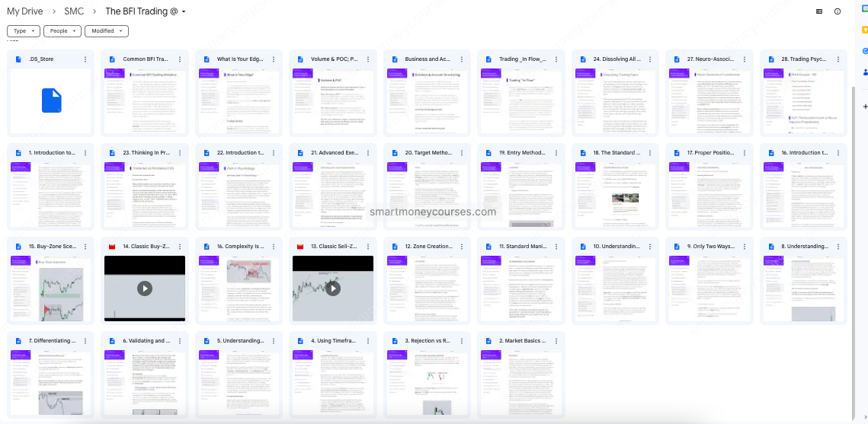Viewport: 868px width, 424px height.
Task: Open three-dot menu for 28. Trading Psychology file
Action: click(x=838, y=59)
